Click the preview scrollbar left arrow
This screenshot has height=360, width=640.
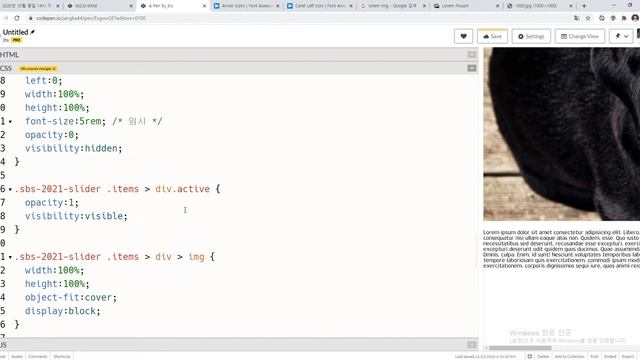(x=486, y=348)
